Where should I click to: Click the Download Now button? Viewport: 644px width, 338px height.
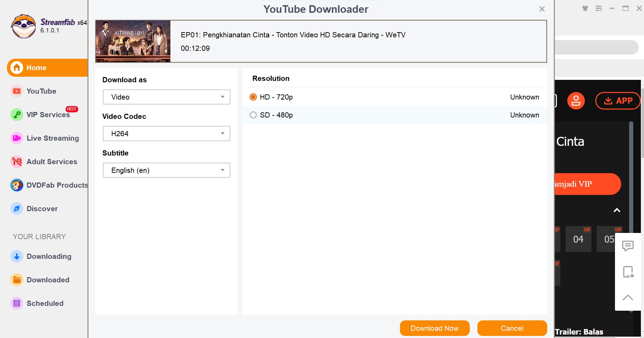pyautogui.click(x=435, y=328)
